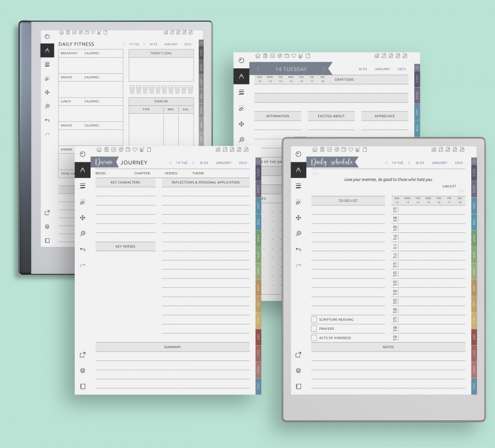This screenshot has width=495, height=448.
Task: Go to next day on Daily schedule page
Action: click(x=410, y=163)
